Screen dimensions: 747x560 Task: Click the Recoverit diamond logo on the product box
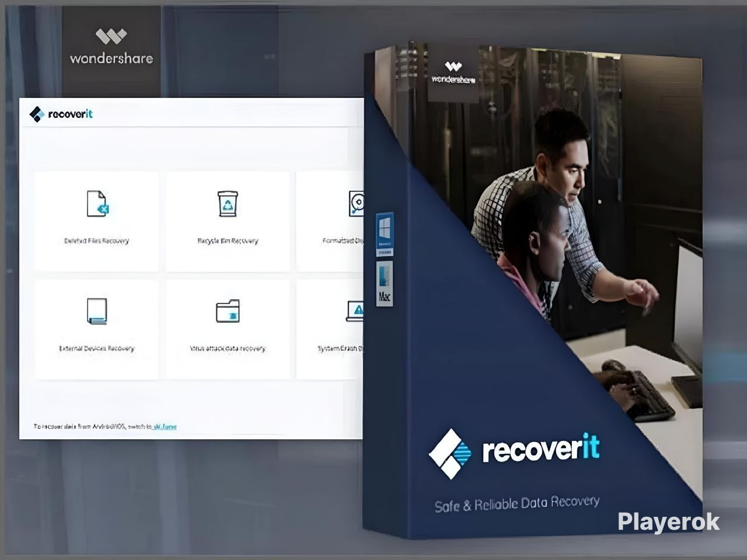point(449,453)
